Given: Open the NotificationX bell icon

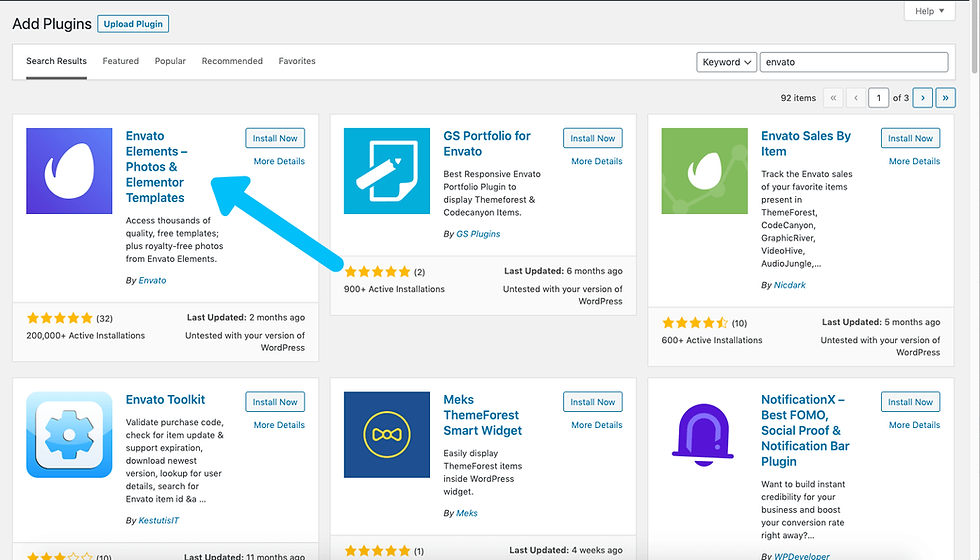Looking at the screenshot, I should click(x=704, y=434).
